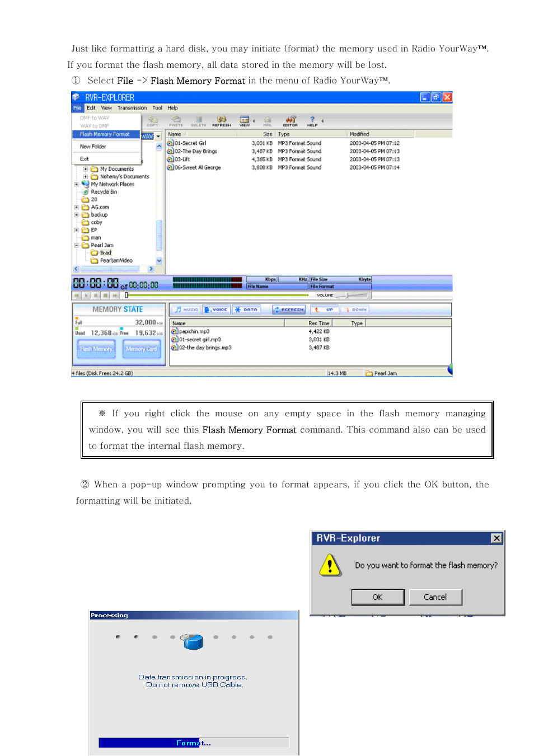Click the View toolbar icon
534x756 pixels.
pos(245,121)
